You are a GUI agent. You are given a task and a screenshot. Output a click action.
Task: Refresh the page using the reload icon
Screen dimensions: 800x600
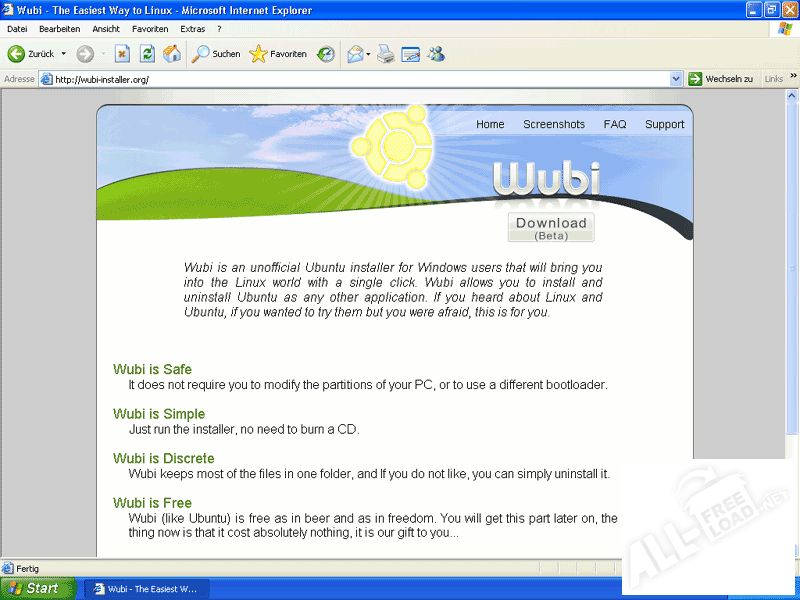(147, 54)
